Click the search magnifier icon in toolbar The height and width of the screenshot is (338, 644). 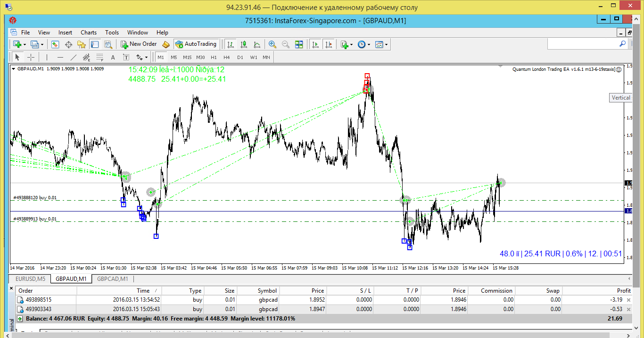(622, 43)
